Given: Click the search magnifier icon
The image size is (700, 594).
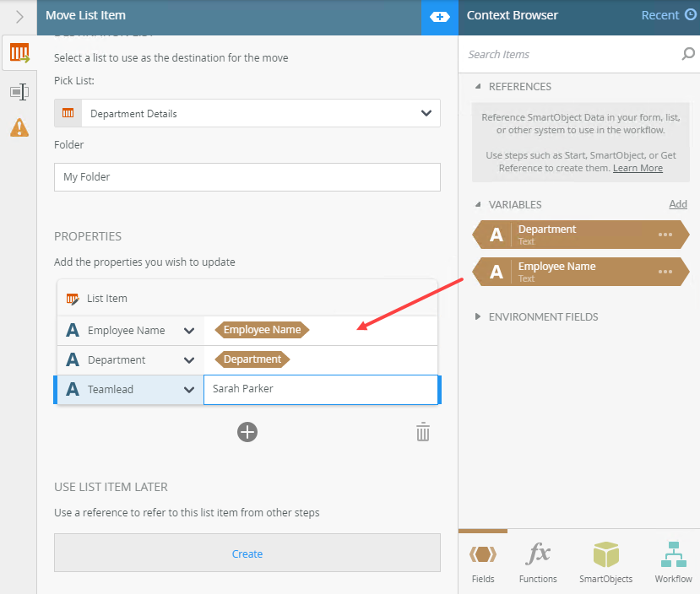Looking at the screenshot, I should pyautogui.click(x=688, y=55).
